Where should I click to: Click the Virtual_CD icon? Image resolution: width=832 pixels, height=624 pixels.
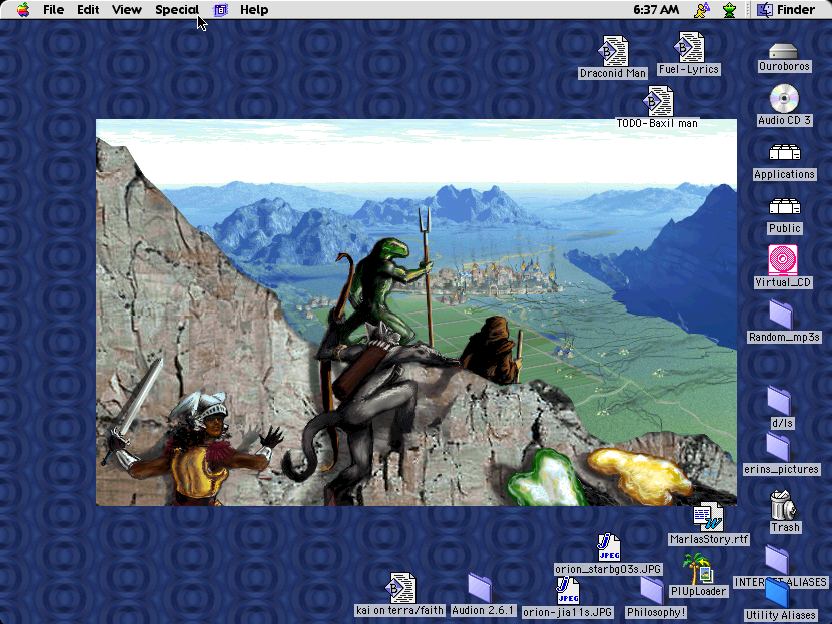(x=783, y=260)
